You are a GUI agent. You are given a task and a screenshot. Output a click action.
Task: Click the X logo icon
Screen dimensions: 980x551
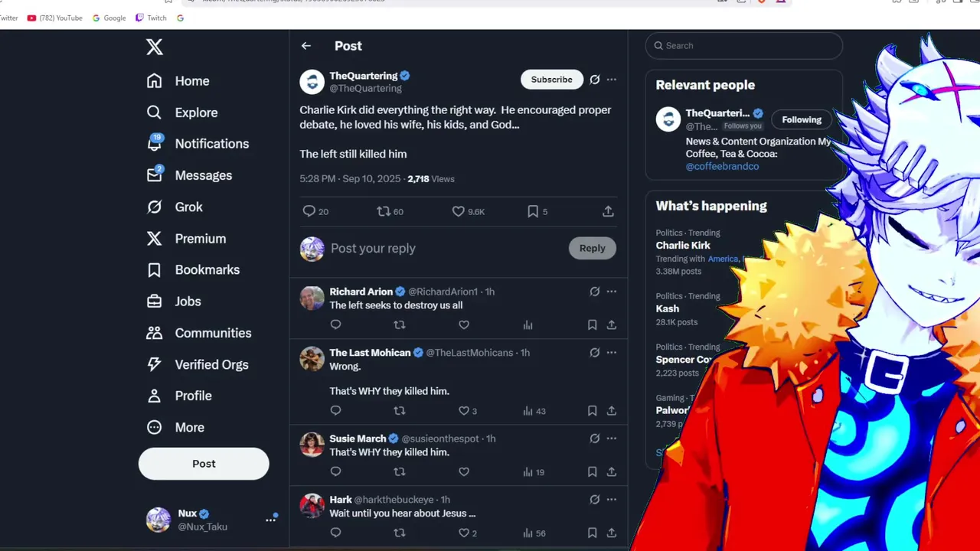(155, 47)
